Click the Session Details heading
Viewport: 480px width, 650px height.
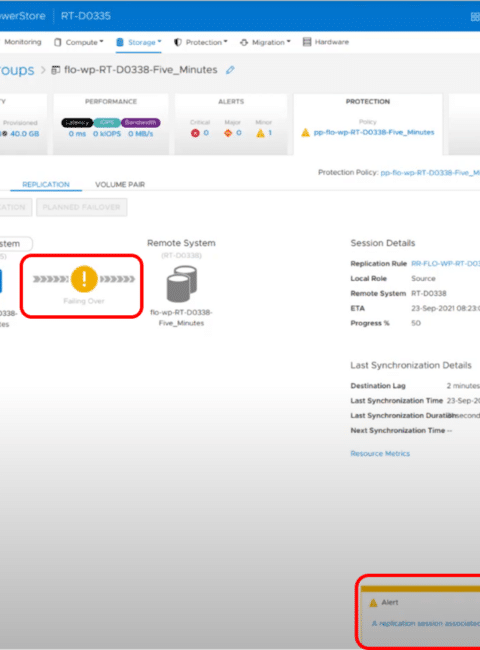pos(383,243)
